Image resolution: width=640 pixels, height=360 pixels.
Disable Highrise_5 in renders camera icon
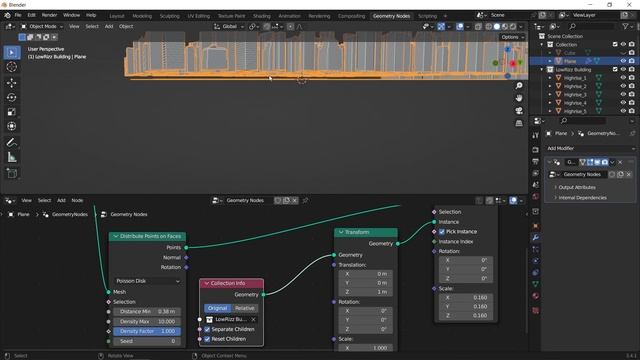pyautogui.click(x=632, y=111)
